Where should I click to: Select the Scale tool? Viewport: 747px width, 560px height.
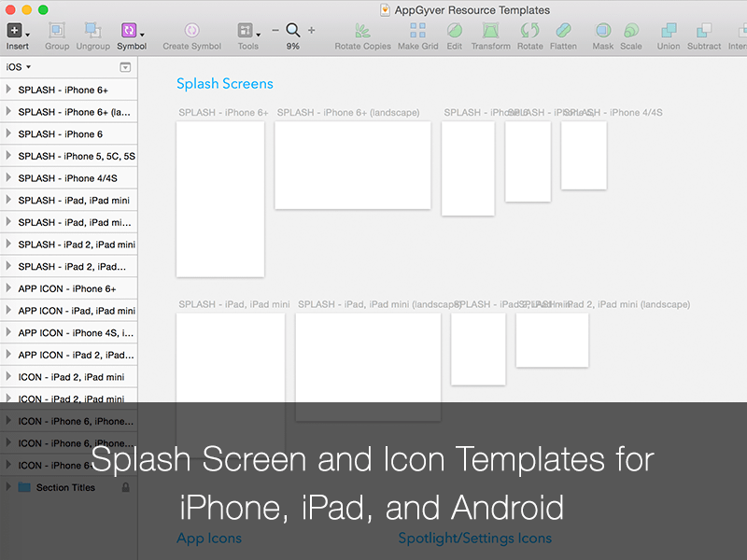[631, 31]
